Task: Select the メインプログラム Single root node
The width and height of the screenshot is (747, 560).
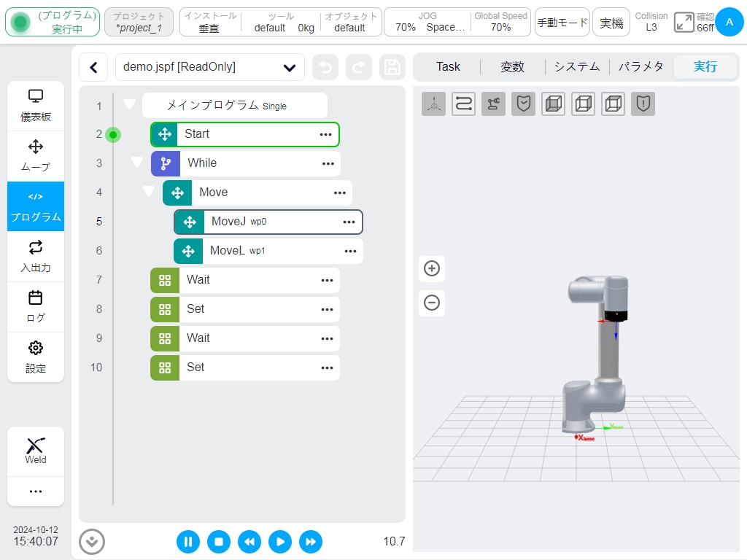Action: (x=235, y=105)
